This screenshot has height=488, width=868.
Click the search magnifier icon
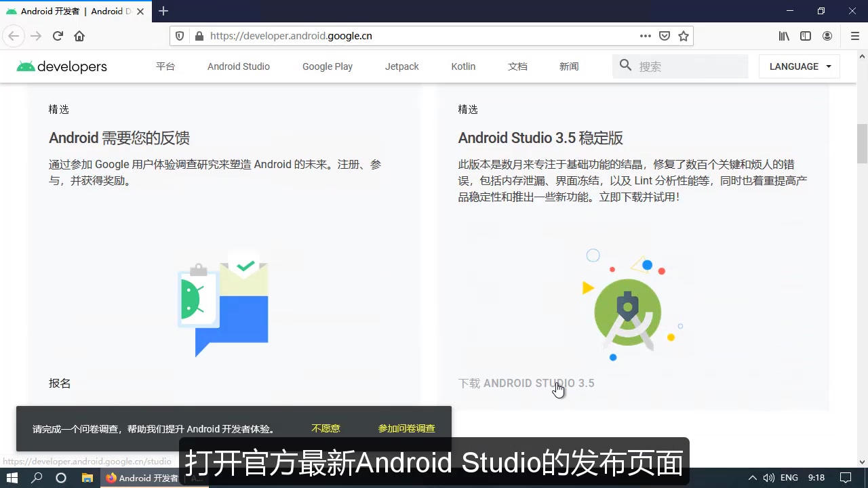pos(625,66)
